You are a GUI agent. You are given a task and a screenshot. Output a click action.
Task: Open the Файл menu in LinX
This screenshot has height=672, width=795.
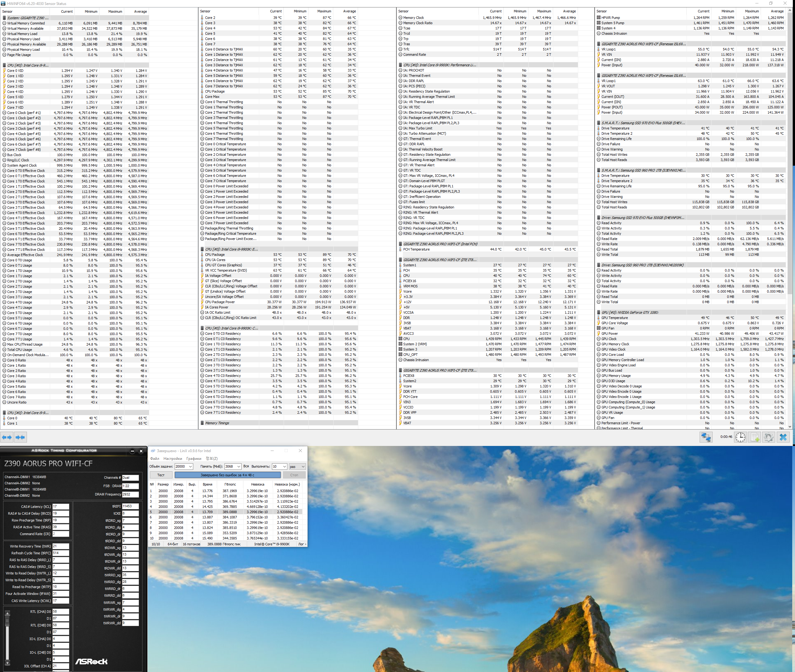(x=155, y=459)
